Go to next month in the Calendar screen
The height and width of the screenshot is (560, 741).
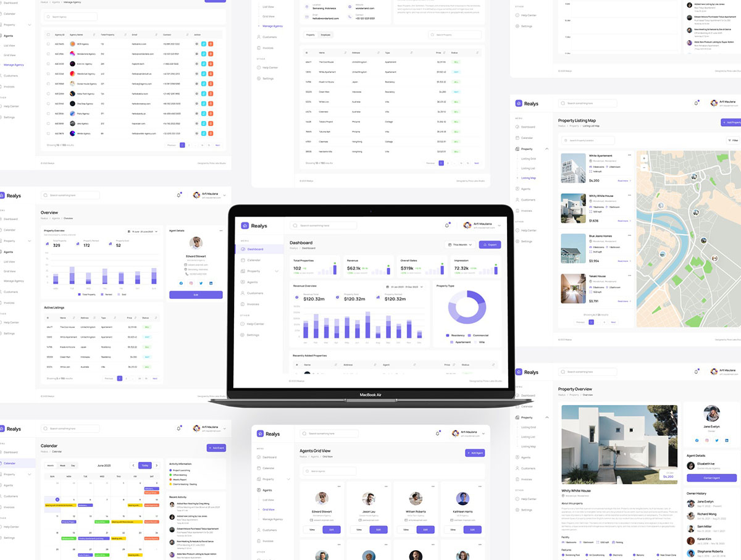157,465
